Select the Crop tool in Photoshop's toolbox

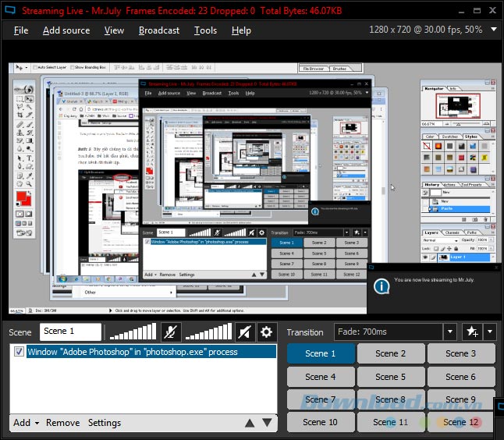20,115
